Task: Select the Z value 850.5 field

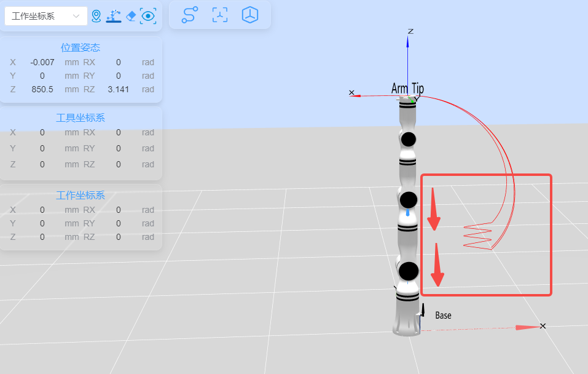Action: (42, 89)
